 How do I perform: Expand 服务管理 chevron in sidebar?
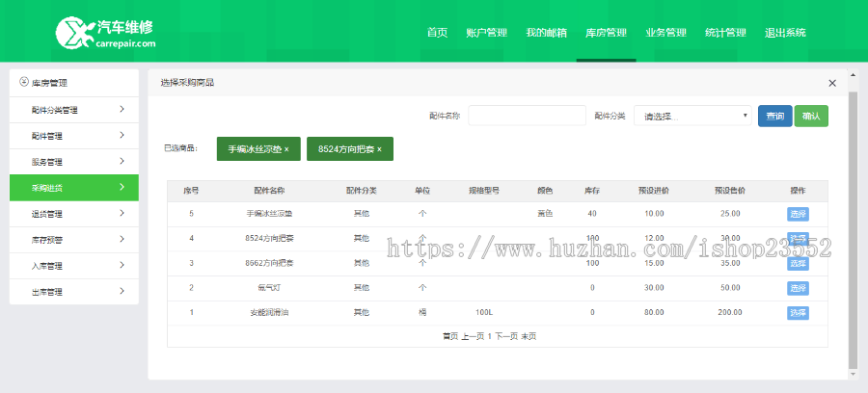click(122, 162)
